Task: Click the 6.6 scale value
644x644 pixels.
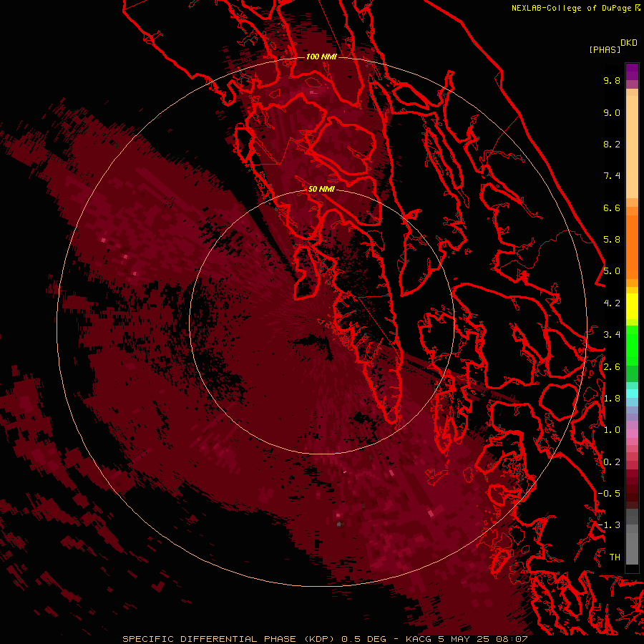Action: (612, 208)
